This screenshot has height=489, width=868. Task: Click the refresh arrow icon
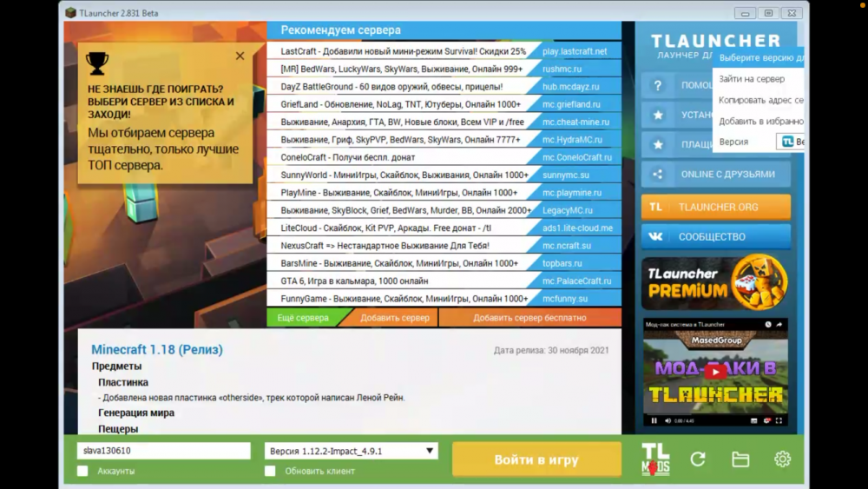[698, 459]
